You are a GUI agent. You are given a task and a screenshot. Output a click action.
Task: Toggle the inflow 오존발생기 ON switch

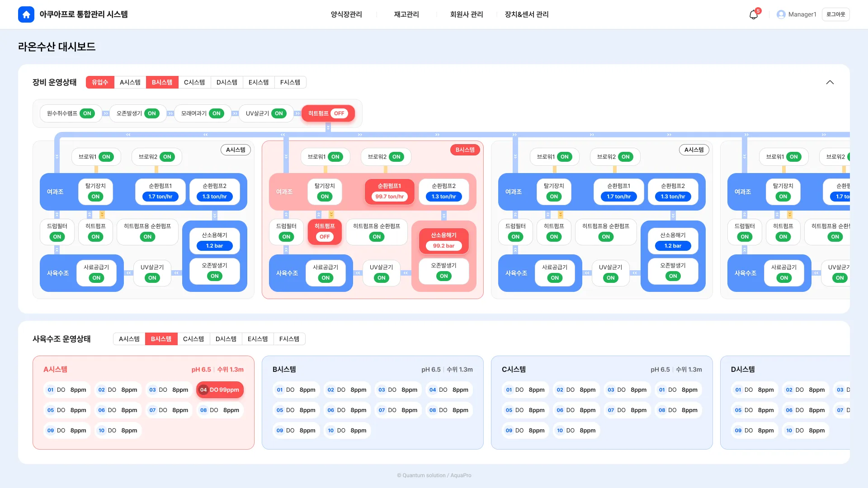tap(152, 113)
